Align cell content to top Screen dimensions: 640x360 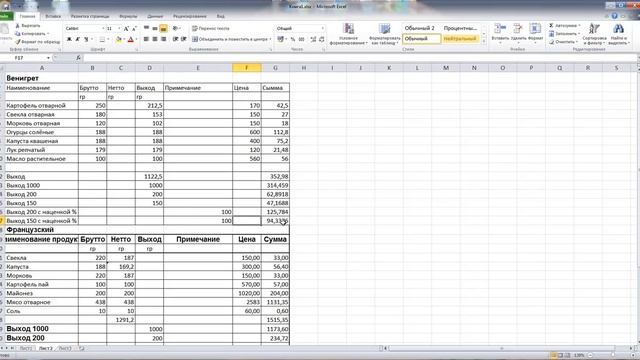coord(146,29)
